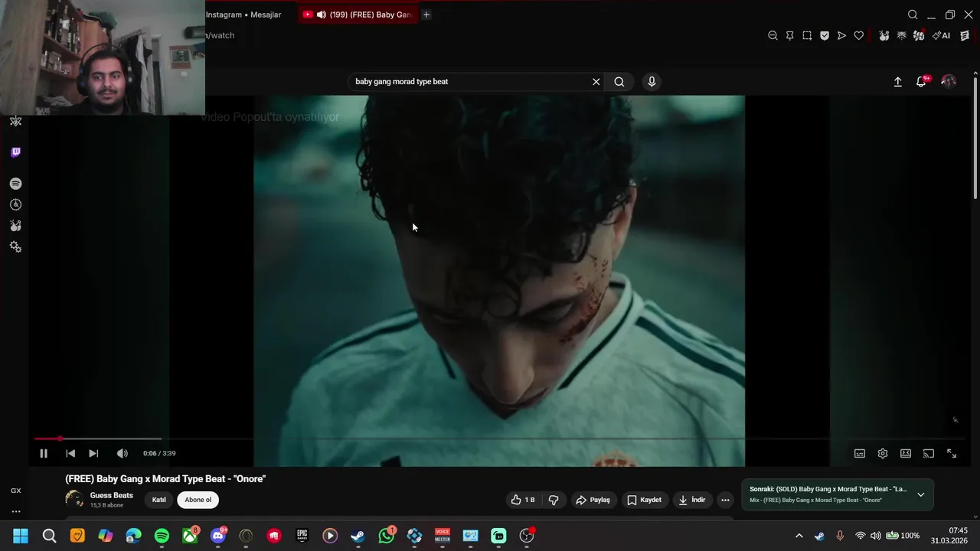Open Spotify in the sidebar
The image size is (980, 551).
click(15, 184)
